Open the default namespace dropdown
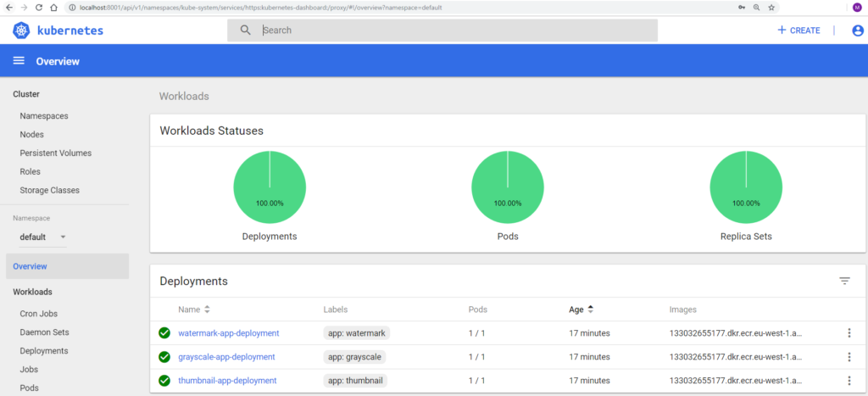 coord(42,237)
